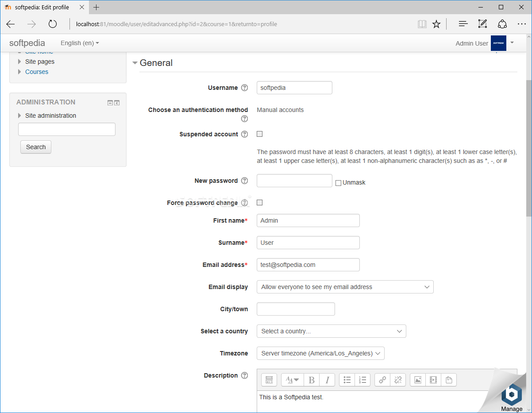
Task: Focus the Username input field
Action: [294, 88]
